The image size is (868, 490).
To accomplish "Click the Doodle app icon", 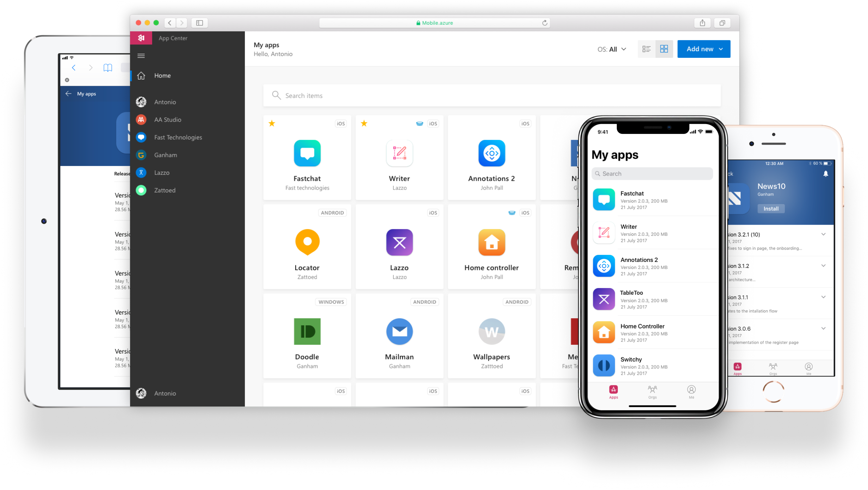I will pos(308,331).
